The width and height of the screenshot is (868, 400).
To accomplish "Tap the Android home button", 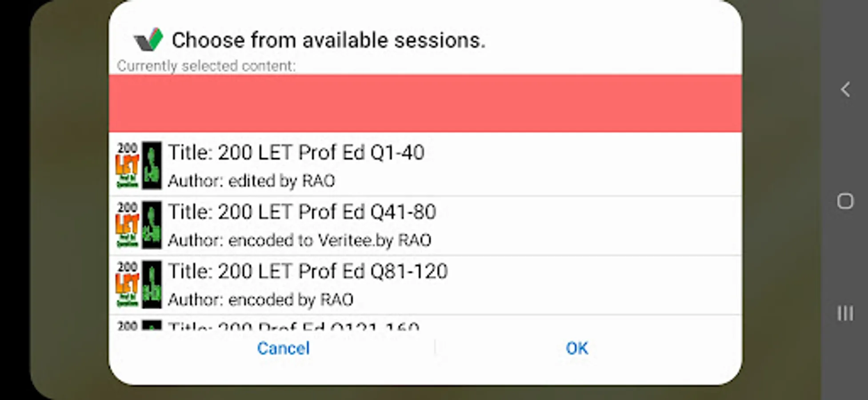I will click(845, 201).
